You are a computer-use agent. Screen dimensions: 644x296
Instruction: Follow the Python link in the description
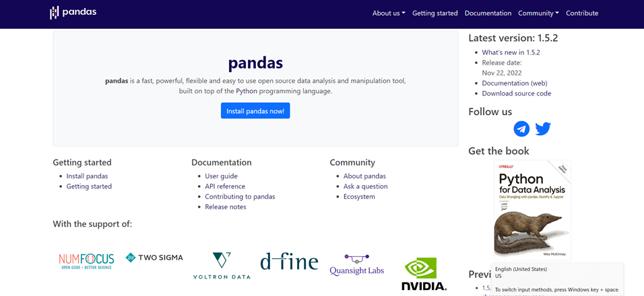[x=247, y=91]
